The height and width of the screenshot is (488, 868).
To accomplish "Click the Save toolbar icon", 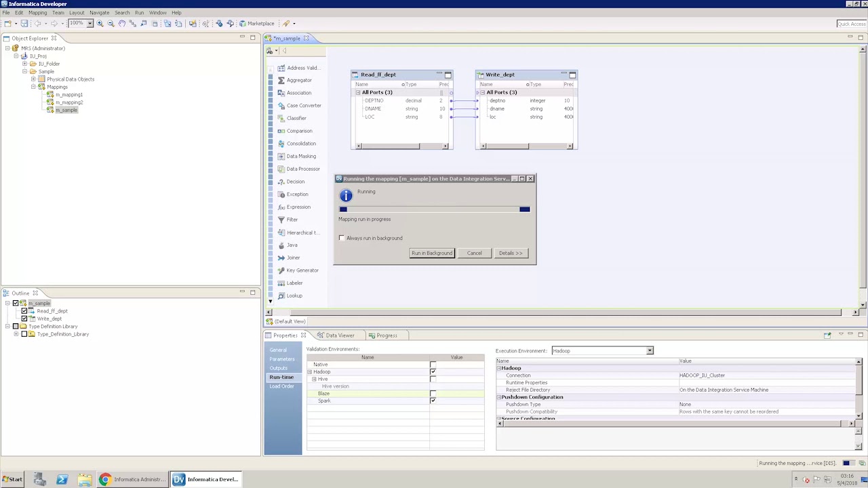I will click(24, 23).
